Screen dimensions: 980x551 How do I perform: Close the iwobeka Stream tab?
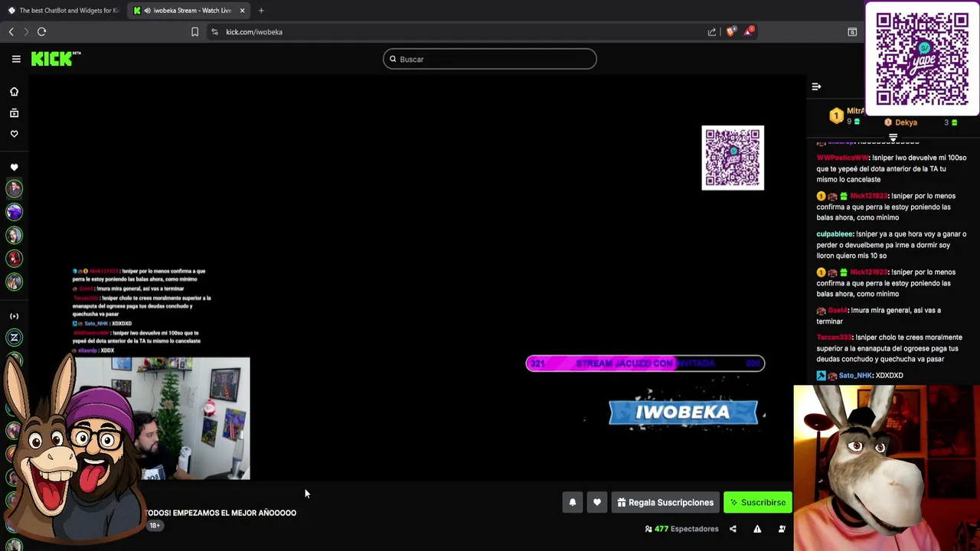click(242, 11)
